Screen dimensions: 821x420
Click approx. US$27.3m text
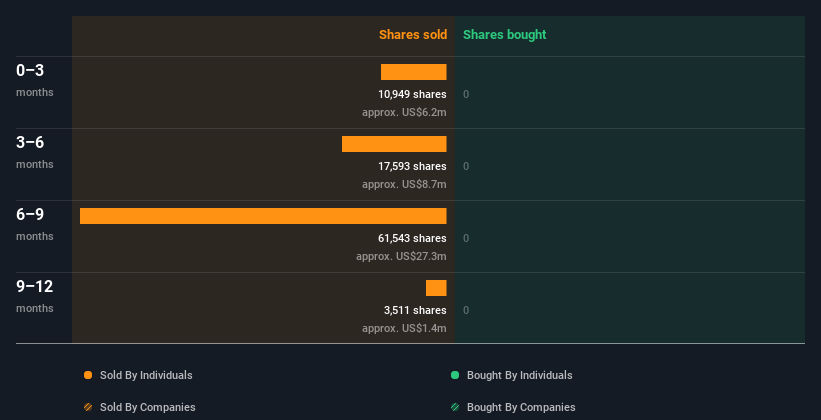tap(402, 256)
